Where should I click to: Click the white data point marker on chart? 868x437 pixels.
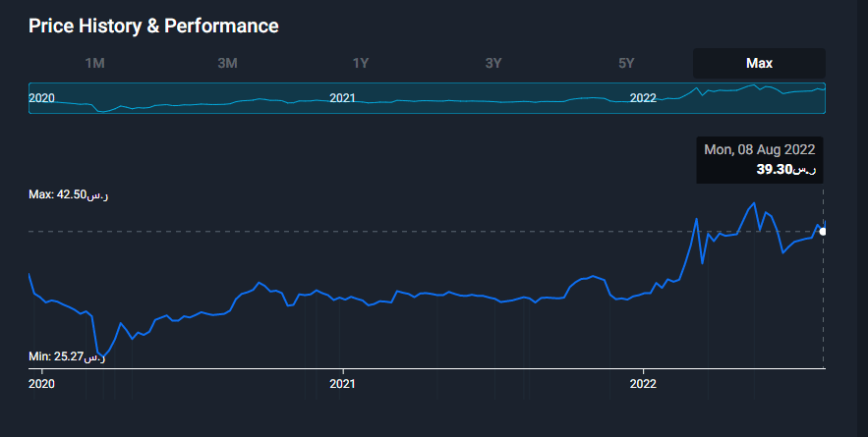[x=823, y=232]
